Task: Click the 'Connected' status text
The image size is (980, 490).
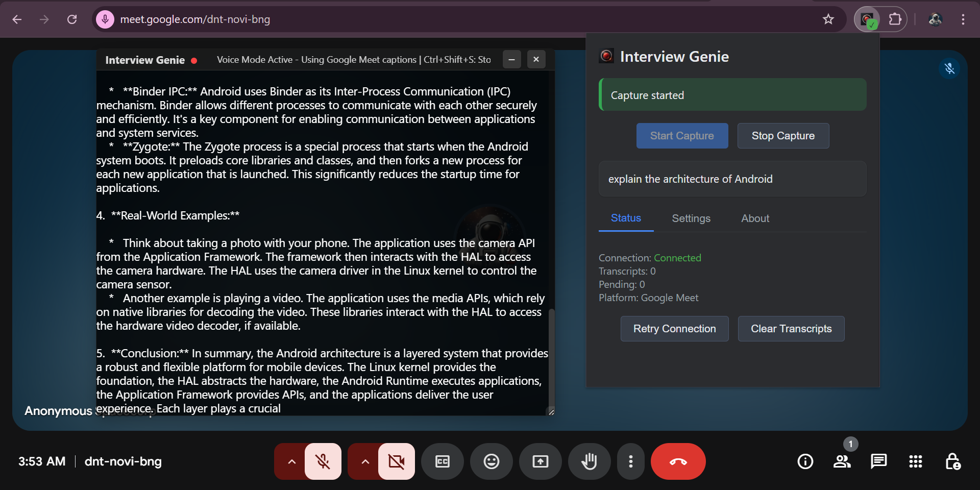Action: point(677,258)
